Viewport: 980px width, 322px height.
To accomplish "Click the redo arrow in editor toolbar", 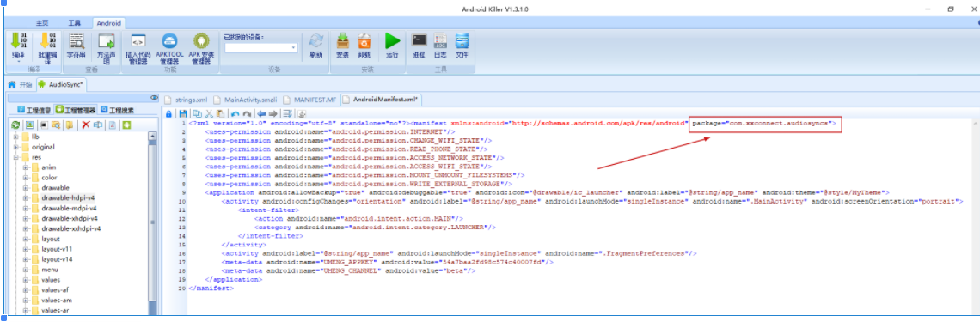I will pyautogui.click(x=247, y=114).
